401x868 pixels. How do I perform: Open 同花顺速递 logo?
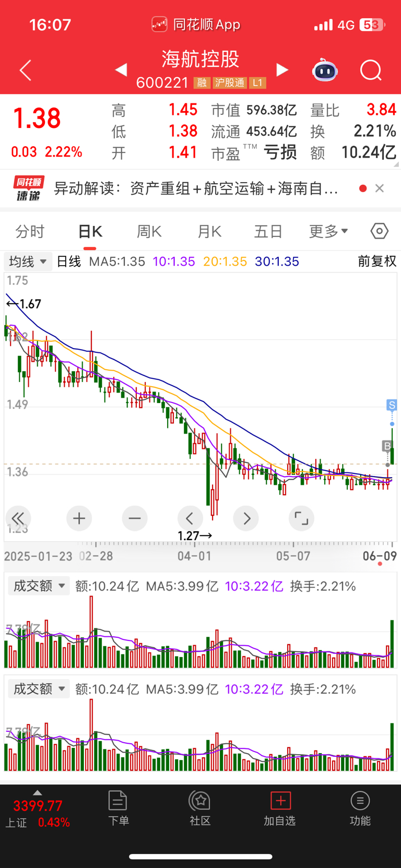pyautogui.click(x=29, y=188)
